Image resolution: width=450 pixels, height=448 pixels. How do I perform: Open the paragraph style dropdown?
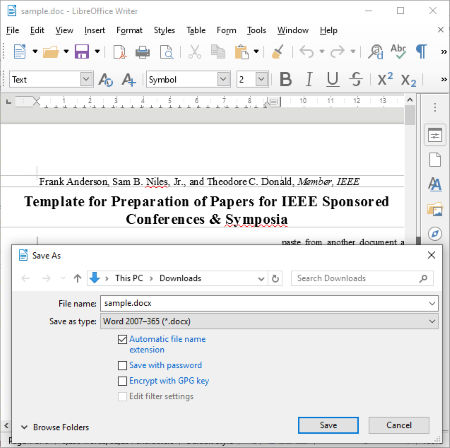pyautogui.click(x=86, y=79)
